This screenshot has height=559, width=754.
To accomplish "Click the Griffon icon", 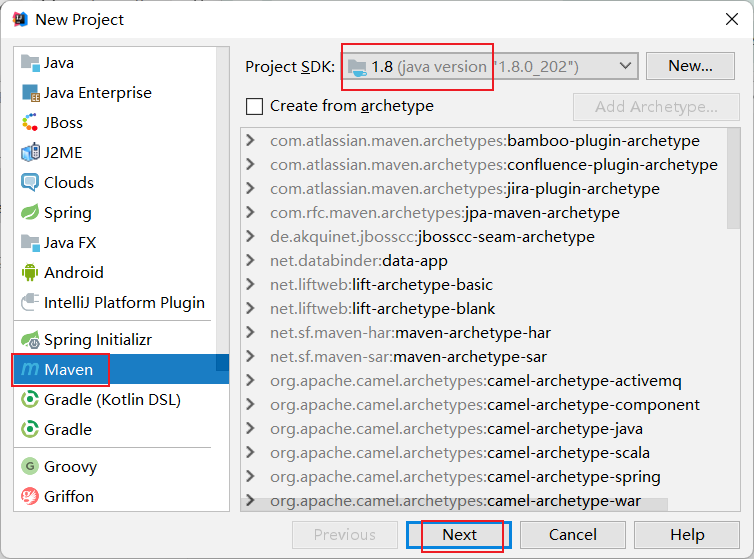I will coord(30,496).
